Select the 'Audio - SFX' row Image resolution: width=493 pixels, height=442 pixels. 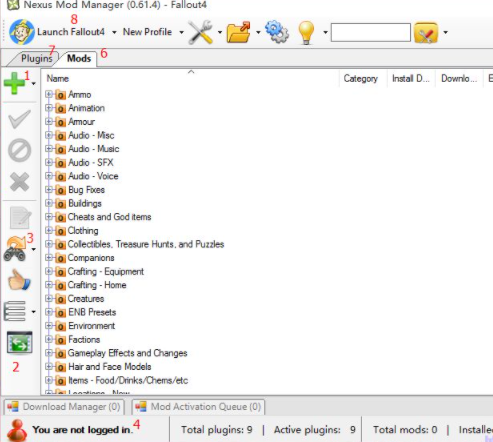(x=91, y=163)
